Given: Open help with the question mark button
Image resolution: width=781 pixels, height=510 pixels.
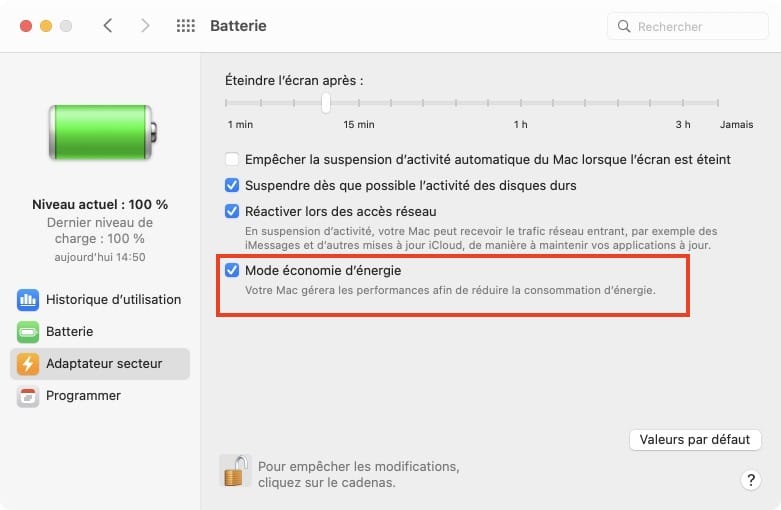Looking at the screenshot, I should [x=751, y=480].
